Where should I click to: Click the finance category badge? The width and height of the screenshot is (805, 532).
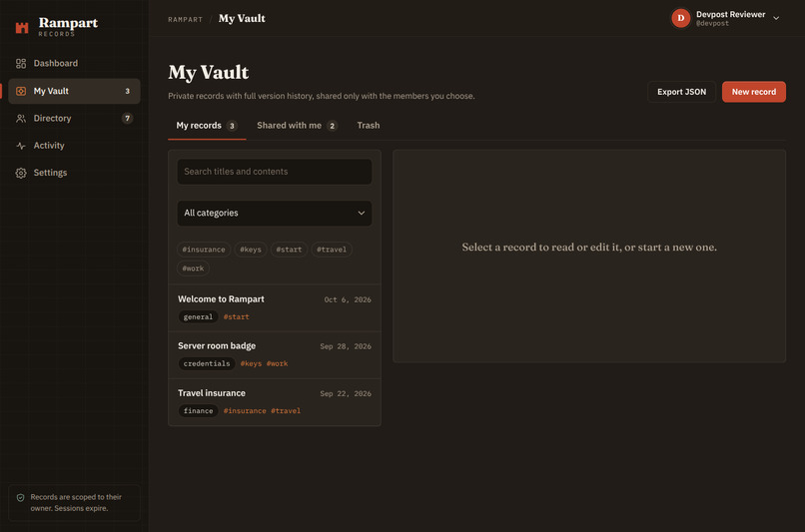pyautogui.click(x=198, y=411)
